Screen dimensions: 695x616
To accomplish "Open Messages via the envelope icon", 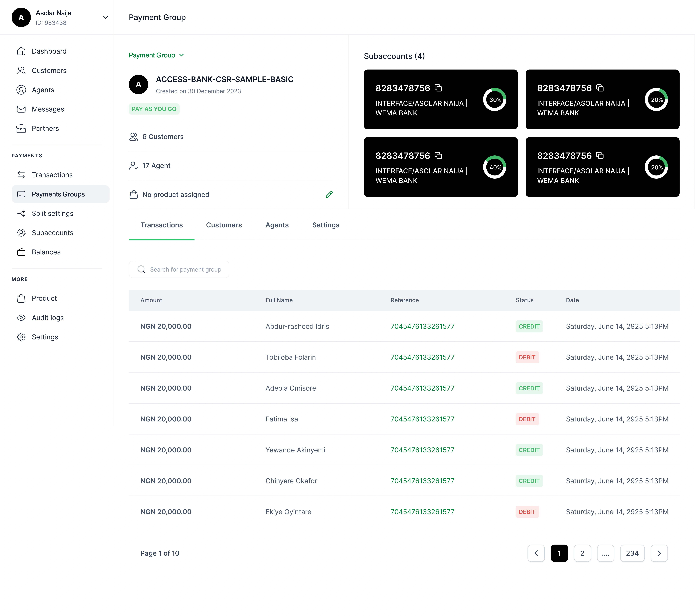I will 21,109.
